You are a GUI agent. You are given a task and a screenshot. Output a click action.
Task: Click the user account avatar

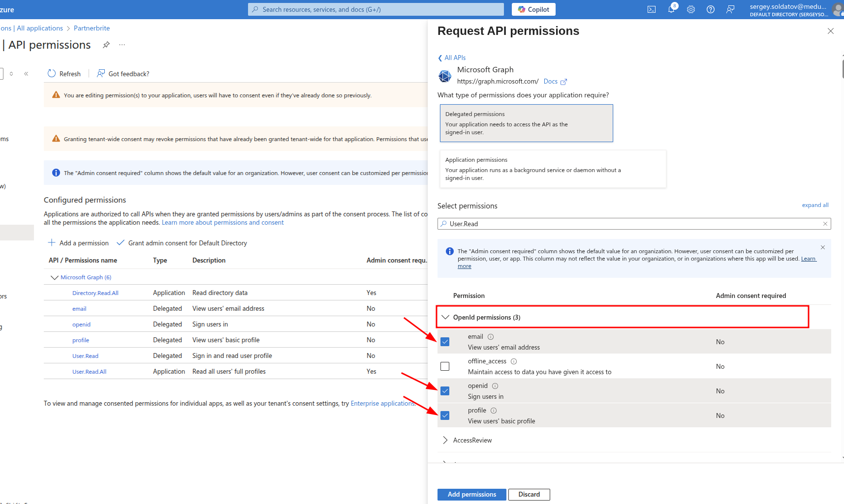(x=838, y=9)
